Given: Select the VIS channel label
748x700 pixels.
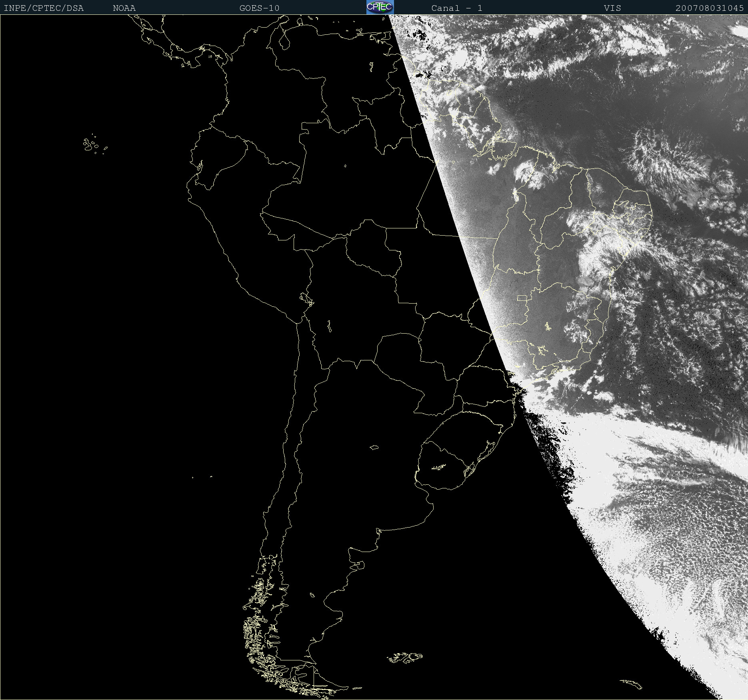Looking at the screenshot, I should (x=612, y=8).
